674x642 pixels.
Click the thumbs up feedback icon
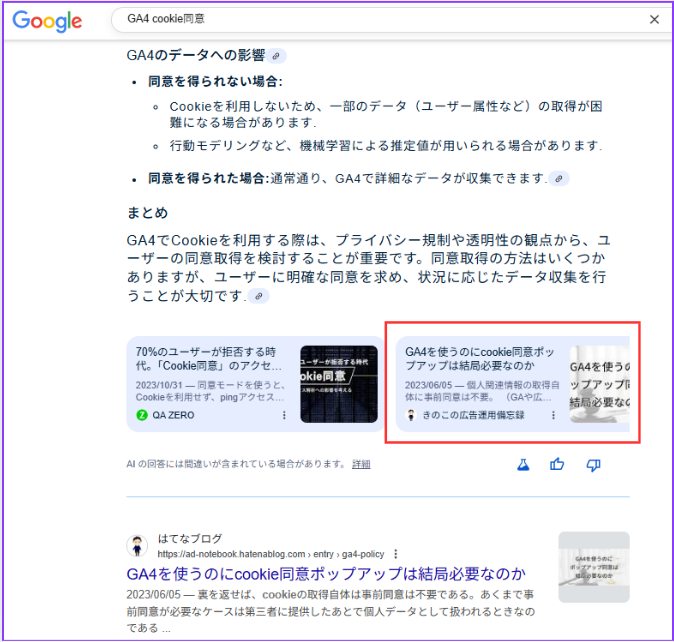(x=557, y=464)
